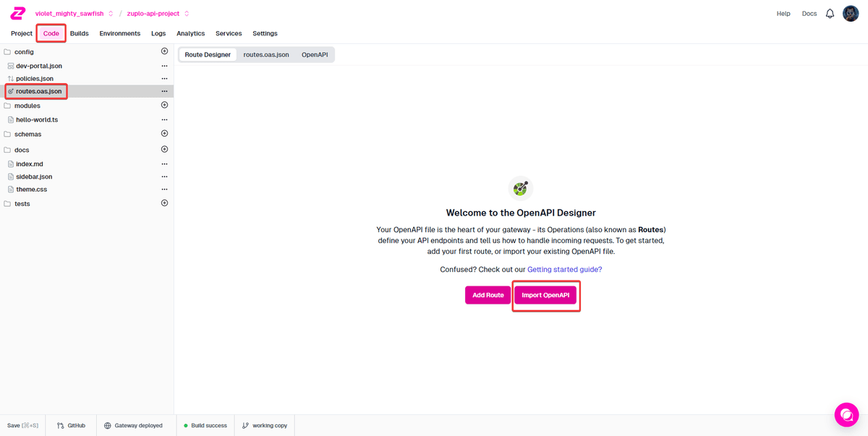Add new file to tests folder

[164, 203]
